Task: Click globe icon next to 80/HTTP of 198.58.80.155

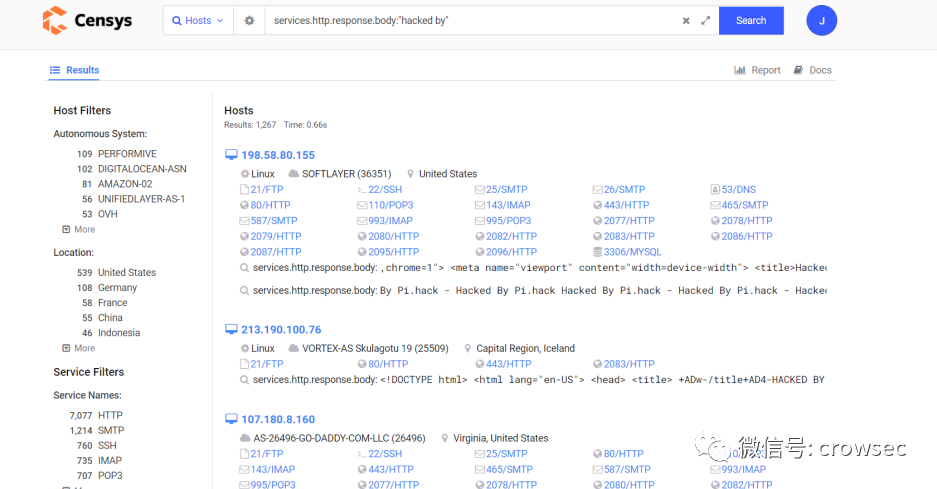Action: 244,205
